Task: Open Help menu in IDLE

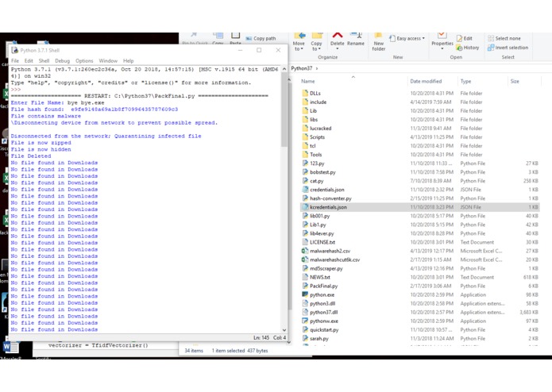Action: coord(128,61)
